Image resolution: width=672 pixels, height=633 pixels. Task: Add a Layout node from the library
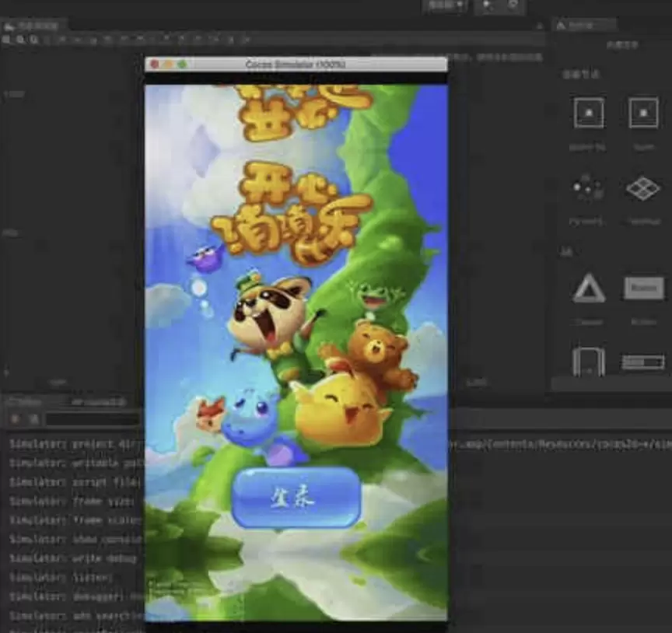click(x=589, y=362)
